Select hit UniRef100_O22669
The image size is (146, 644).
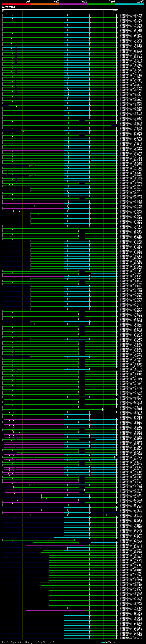[131, 371]
